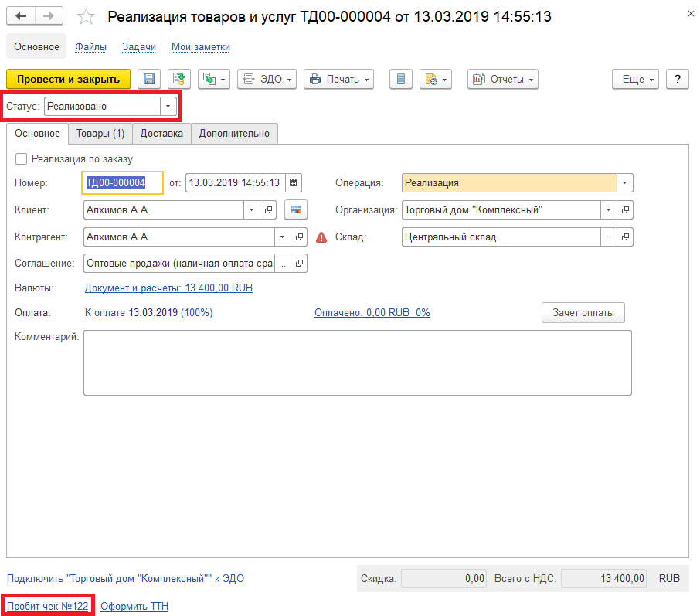700x616 pixels.
Task: Click the Провести и закрыть button
Action: click(69, 79)
